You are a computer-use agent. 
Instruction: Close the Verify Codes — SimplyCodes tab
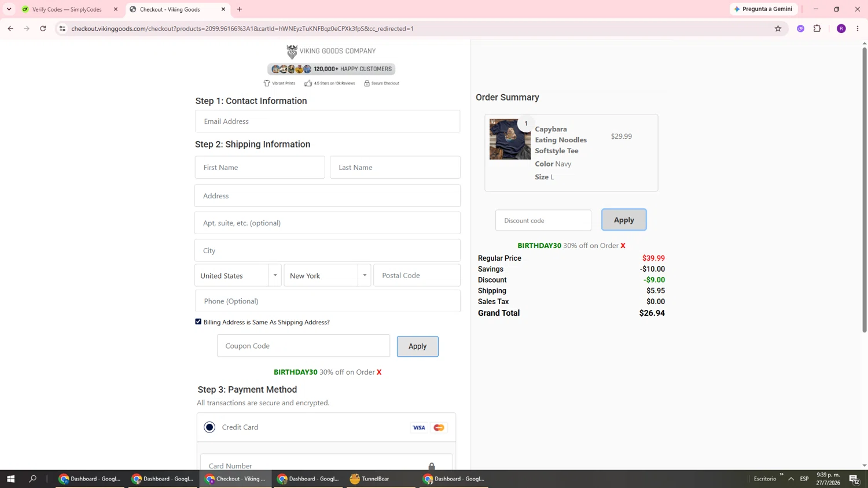click(116, 9)
